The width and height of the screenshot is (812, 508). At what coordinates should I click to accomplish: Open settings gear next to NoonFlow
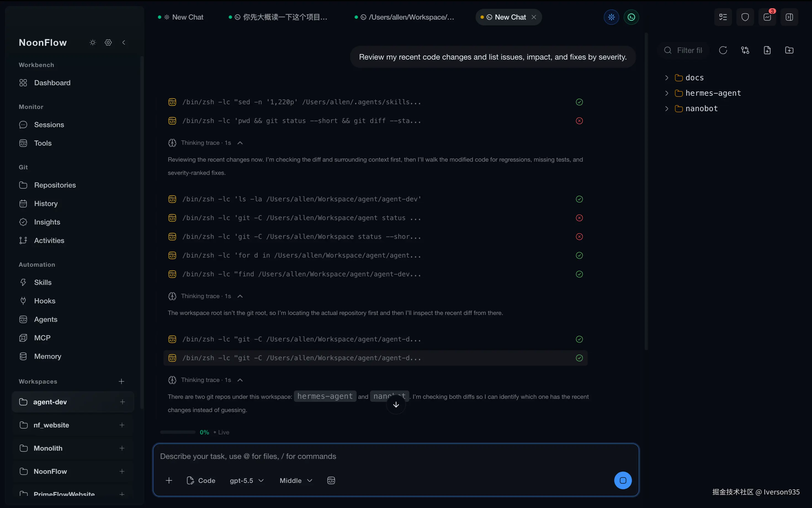(108, 43)
